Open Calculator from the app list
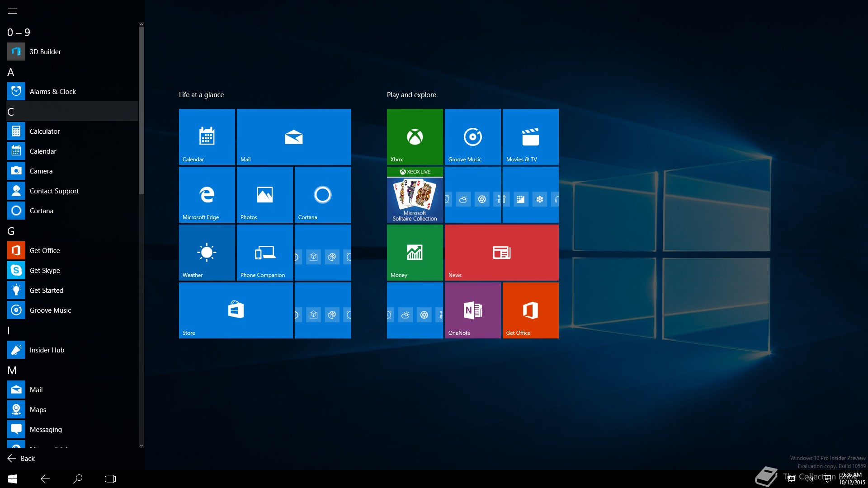The height and width of the screenshot is (488, 868). (x=72, y=131)
